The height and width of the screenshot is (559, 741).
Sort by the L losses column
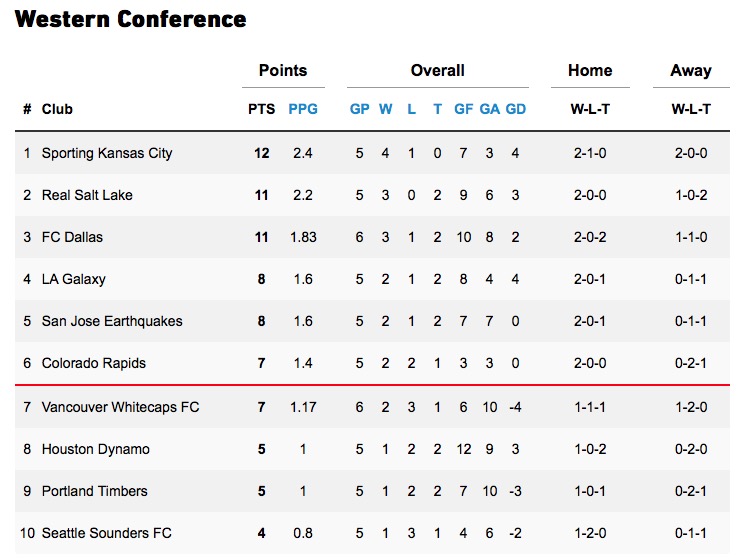pos(412,109)
